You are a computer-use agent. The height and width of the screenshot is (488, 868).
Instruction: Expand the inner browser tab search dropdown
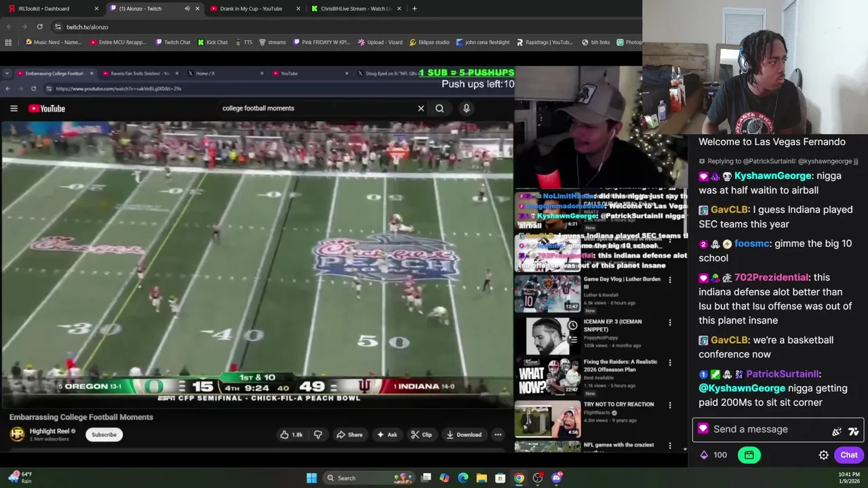tap(8, 73)
